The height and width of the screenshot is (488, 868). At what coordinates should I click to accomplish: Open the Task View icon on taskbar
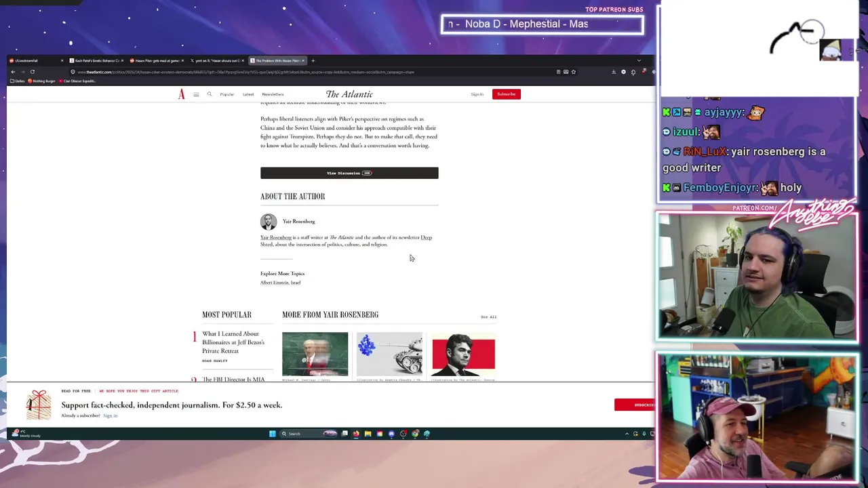[x=344, y=434]
